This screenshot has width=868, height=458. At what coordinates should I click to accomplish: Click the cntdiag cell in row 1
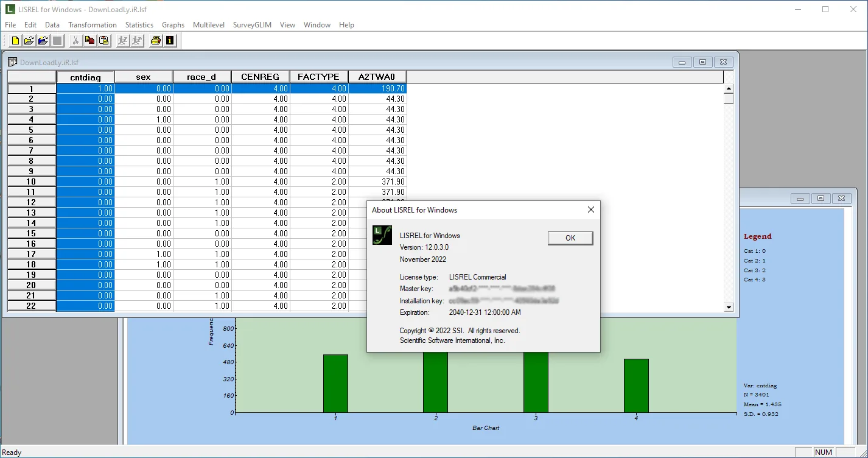pos(85,88)
